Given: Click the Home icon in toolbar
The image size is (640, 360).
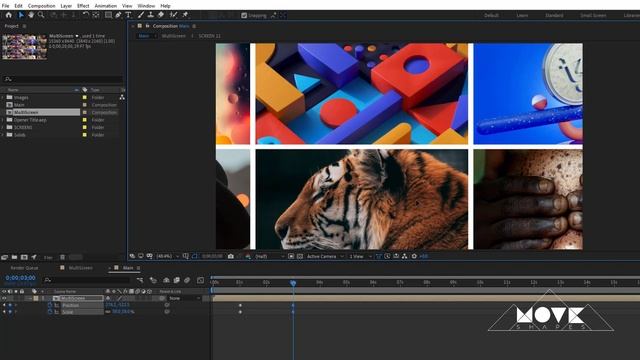Looking at the screenshot, I should [9, 15].
